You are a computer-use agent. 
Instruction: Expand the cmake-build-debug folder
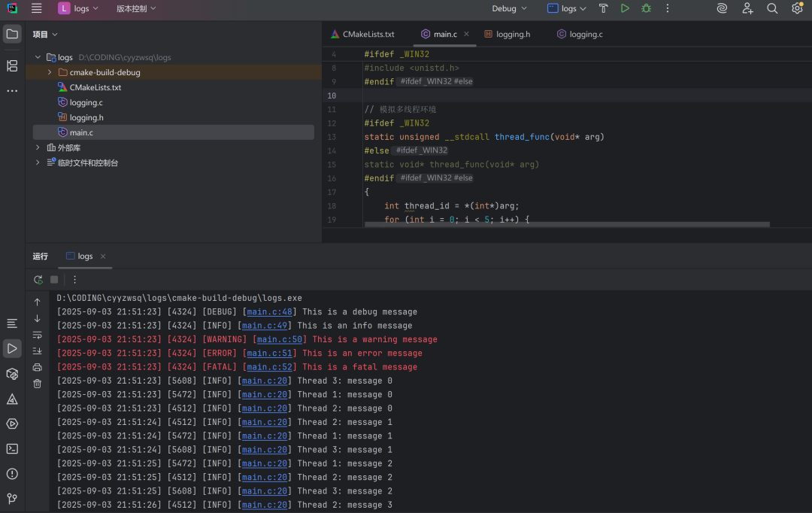point(50,72)
